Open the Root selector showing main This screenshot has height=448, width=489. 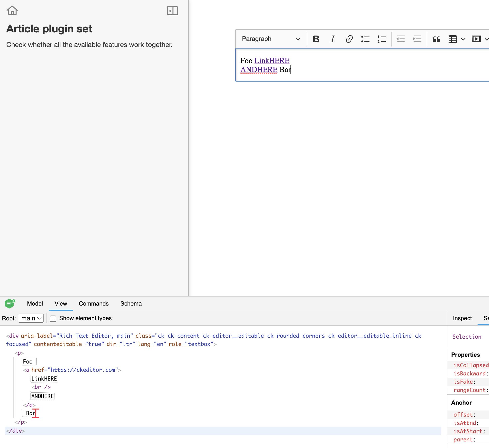(x=31, y=318)
